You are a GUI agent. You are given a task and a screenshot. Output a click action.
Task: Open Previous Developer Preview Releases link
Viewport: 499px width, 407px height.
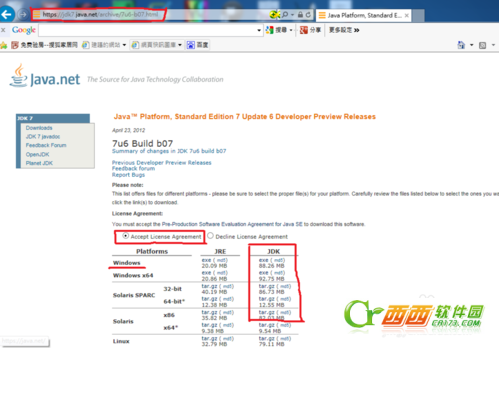[162, 163]
